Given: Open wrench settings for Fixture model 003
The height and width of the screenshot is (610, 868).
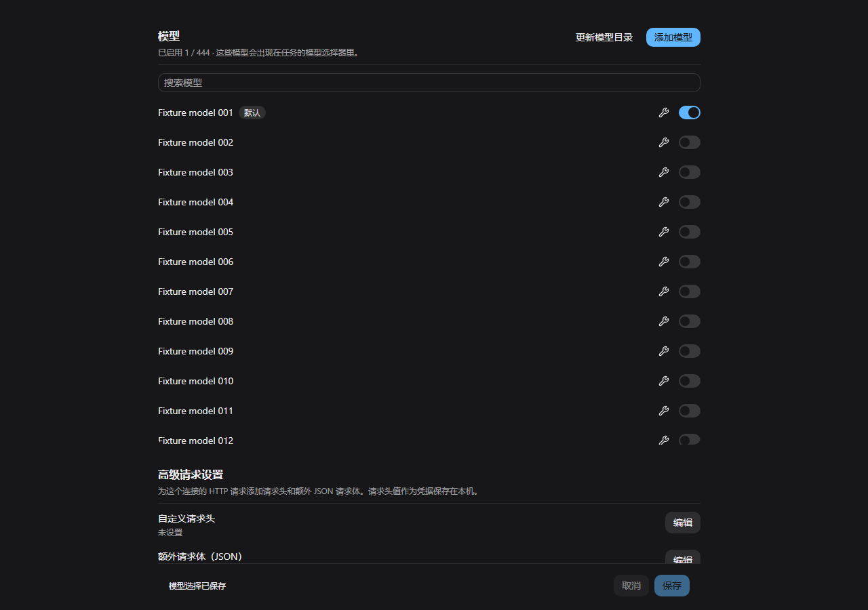Looking at the screenshot, I should 664,172.
